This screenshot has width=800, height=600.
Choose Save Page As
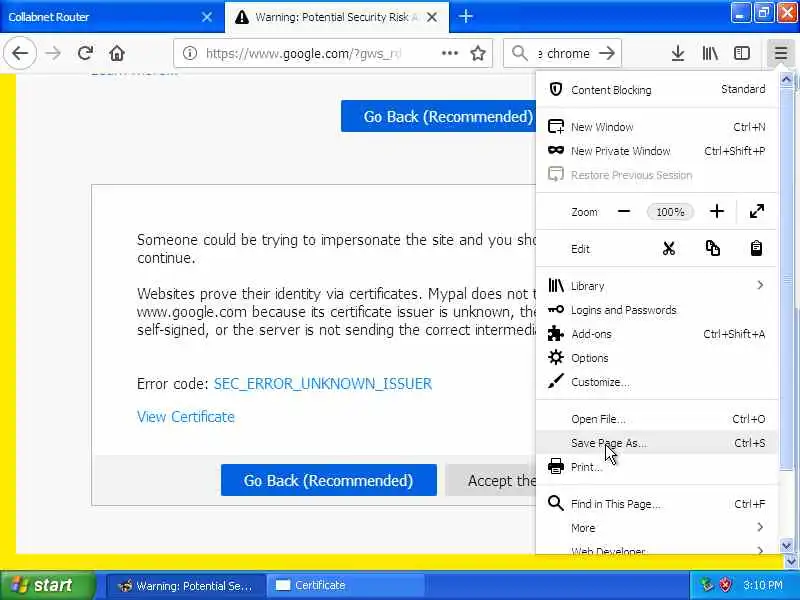pos(657,443)
